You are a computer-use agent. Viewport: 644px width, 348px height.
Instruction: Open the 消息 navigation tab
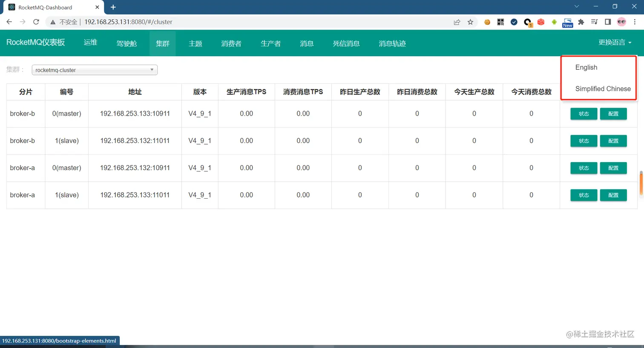(307, 43)
